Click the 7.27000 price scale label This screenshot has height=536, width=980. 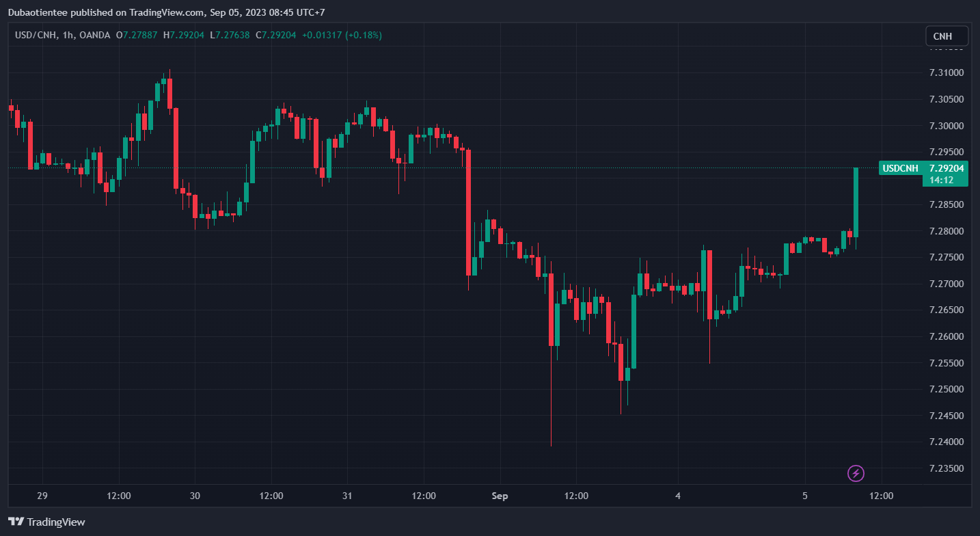pyautogui.click(x=947, y=284)
